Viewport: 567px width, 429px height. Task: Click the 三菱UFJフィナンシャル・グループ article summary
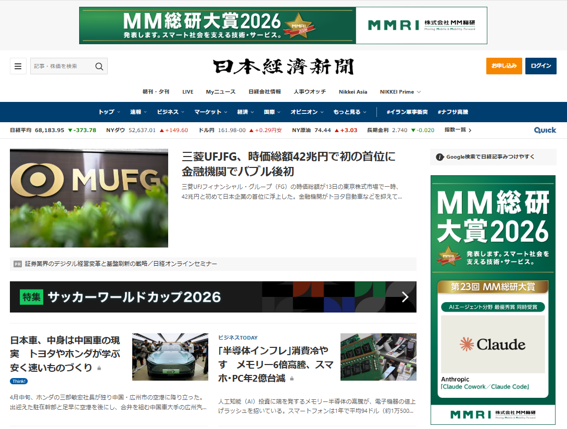(291, 192)
